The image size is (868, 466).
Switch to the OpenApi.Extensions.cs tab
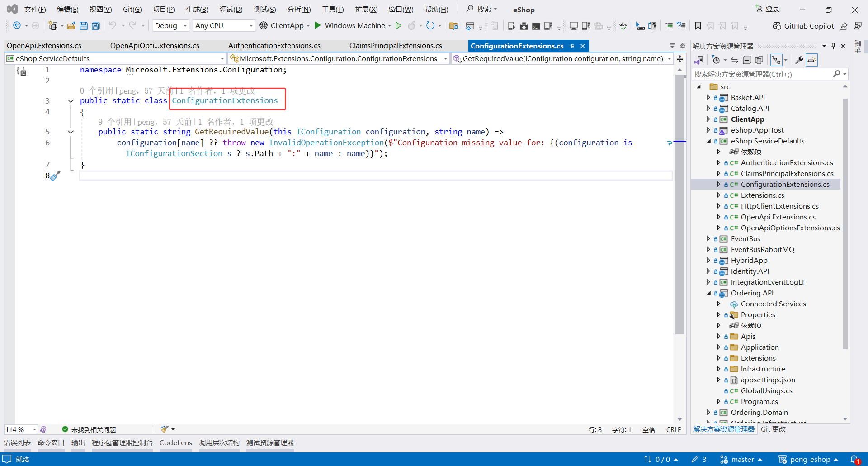click(x=44, y=46)
